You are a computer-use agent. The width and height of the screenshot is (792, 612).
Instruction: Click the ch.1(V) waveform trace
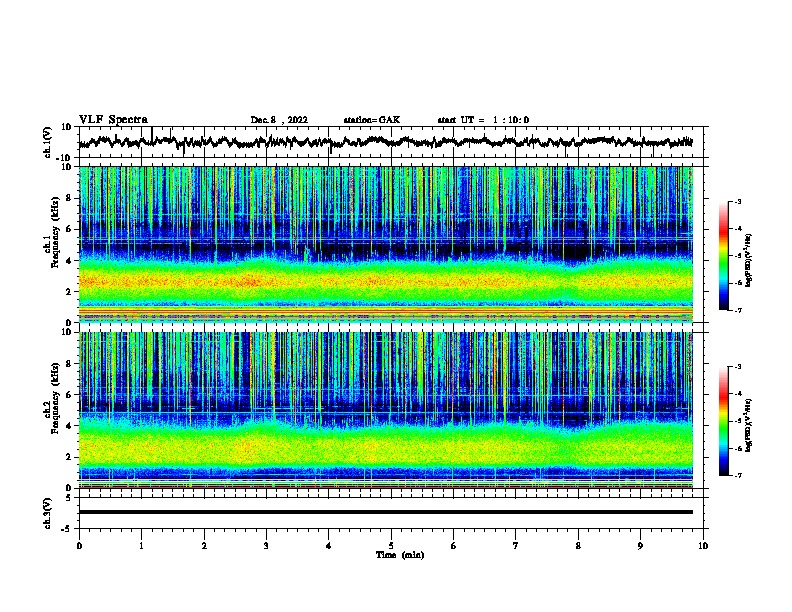coord(386,142)
